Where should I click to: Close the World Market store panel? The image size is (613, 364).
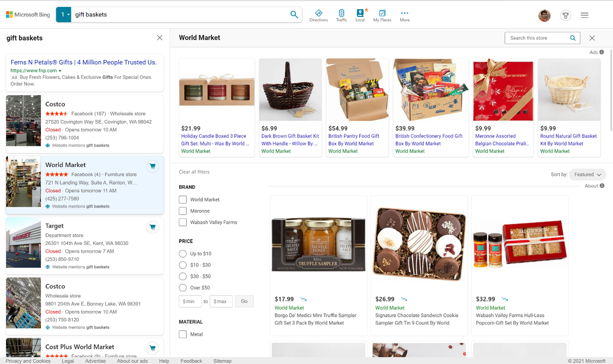tap(592, 38)
